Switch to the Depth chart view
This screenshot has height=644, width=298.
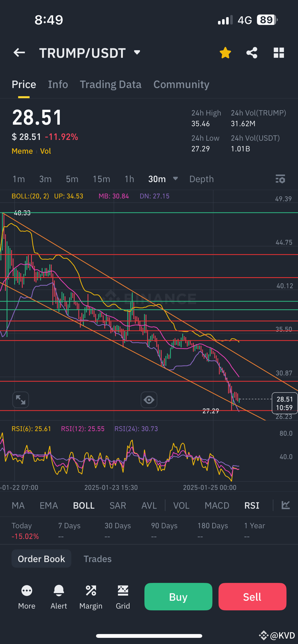[x=202, y=179]
